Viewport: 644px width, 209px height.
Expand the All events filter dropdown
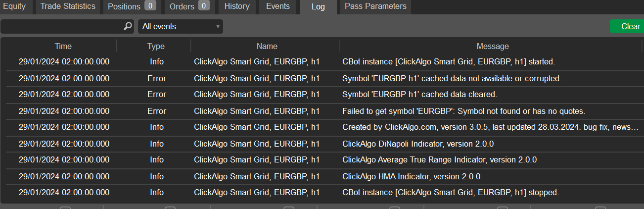coord(181,26)
